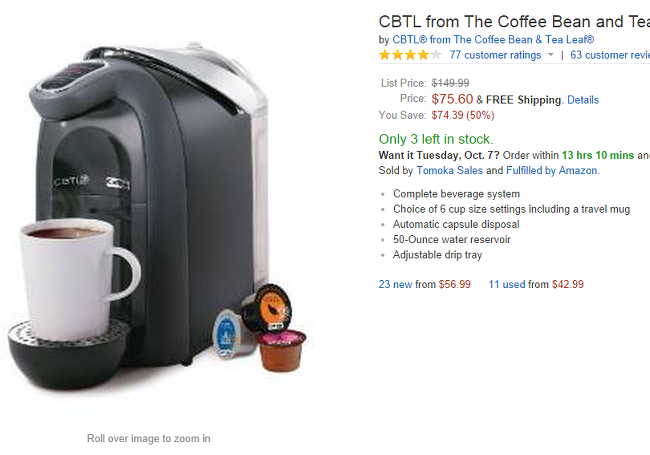Click the Only 3 left in stock text
The width and height of the screenshot is (650, 455).
[x=436, y=139]
